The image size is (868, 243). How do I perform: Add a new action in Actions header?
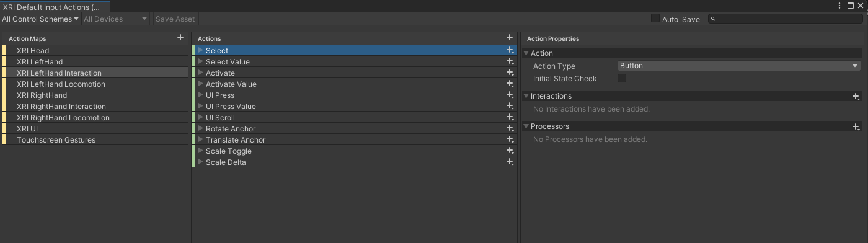pyautogui.click(x=510, y=38)
